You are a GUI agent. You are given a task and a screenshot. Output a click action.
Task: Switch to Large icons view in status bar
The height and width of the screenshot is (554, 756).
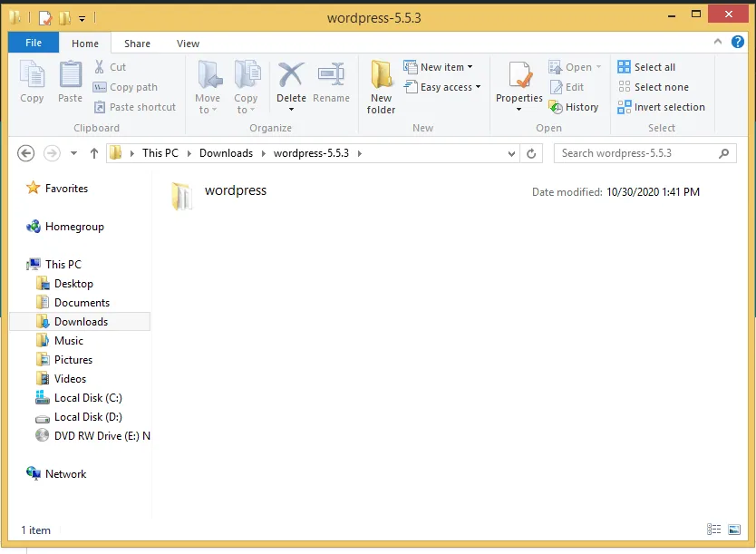coord(734,530)
